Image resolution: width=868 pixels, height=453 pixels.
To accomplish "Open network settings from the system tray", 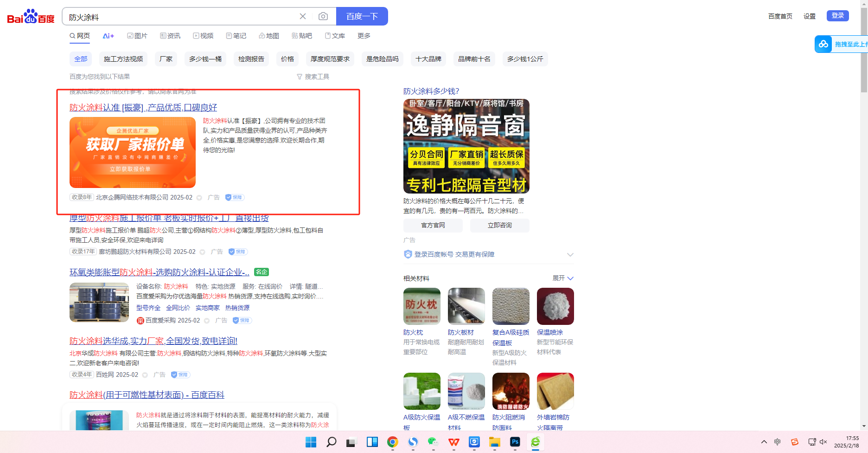I will [x=812, y=442].
